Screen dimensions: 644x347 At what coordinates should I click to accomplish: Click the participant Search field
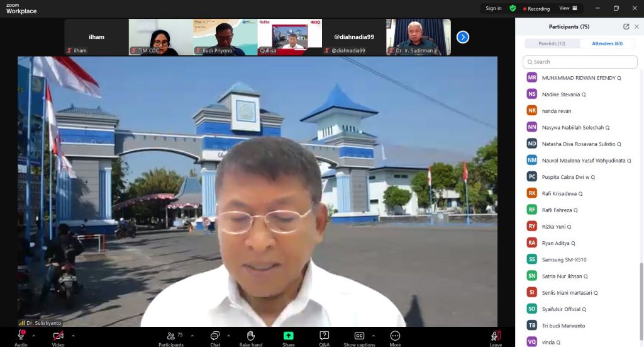click(580, 62)
